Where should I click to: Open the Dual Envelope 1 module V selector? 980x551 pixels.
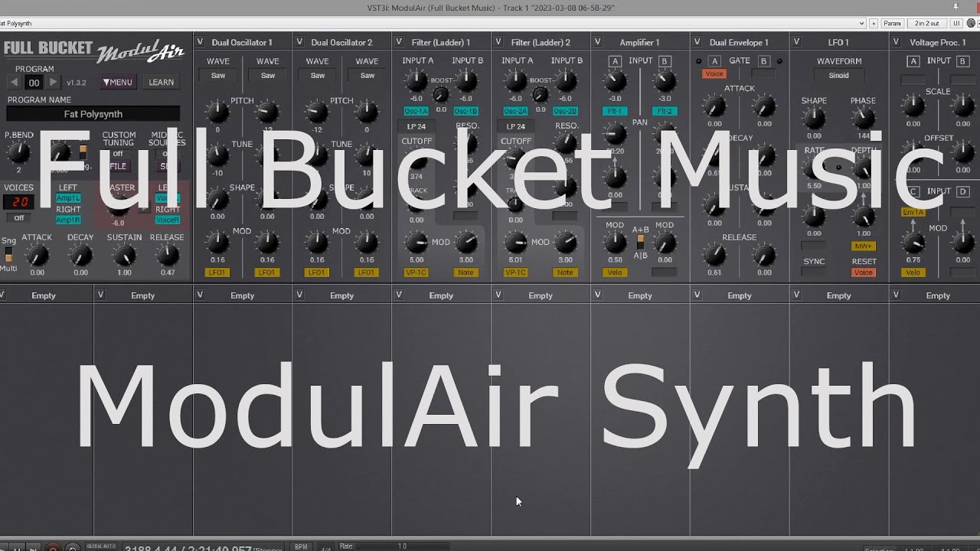point(698,42)
